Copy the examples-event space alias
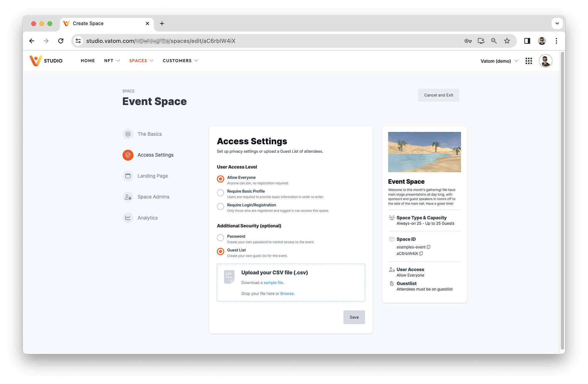This screenshot has width=588, height=384. [x=429, y=247]
